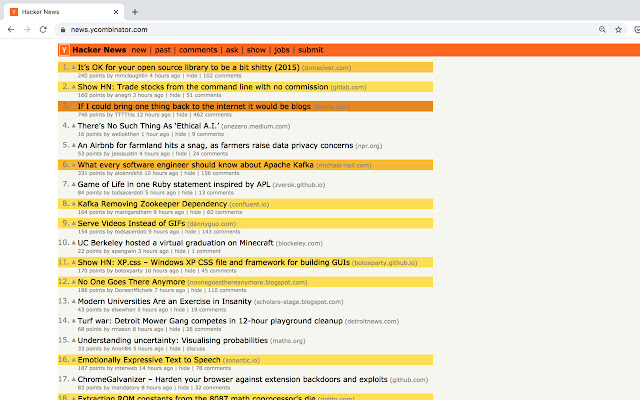
Task: Upvote the Apache Kafka story
Action: click(74, 164)
